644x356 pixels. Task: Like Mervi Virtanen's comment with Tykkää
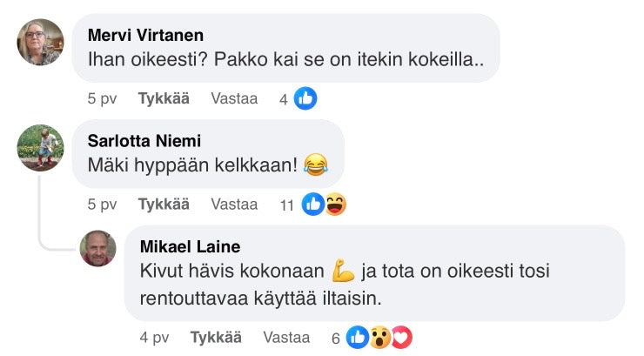coord(164,99)
